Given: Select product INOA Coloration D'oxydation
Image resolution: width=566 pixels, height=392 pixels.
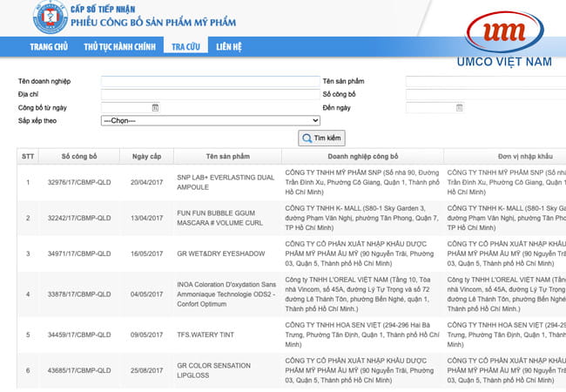Looking at the screenshot, I should point(226,294).
